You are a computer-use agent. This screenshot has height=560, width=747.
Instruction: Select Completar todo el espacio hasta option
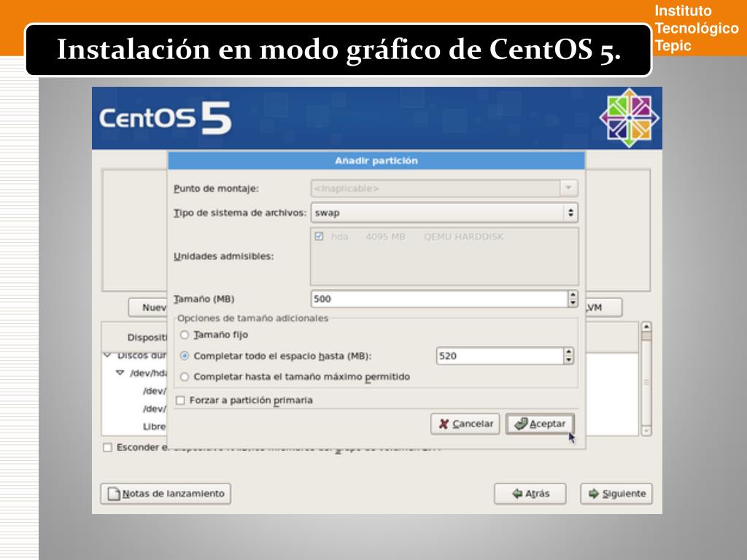click(x=185, y=356)
